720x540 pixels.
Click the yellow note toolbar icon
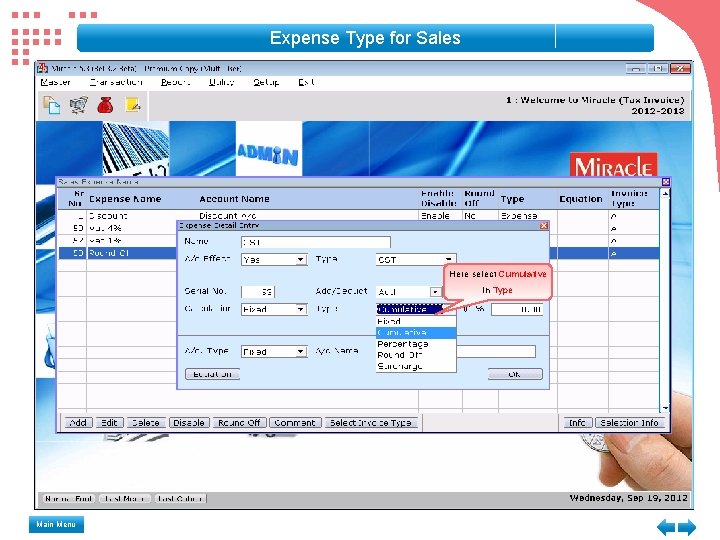[133, 105]
